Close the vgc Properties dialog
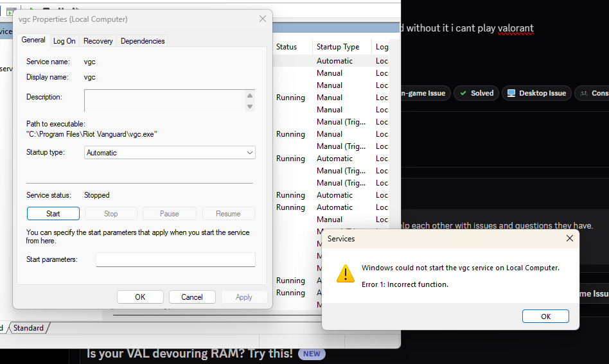 (263, 19)
